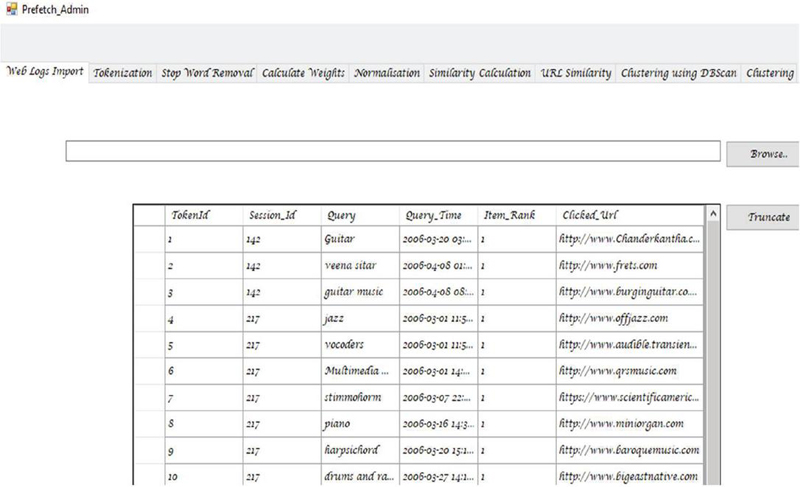Click the piano query cell
Viewport: 800px width, 487px height.
pyautogui.click(x=361, y=424)
